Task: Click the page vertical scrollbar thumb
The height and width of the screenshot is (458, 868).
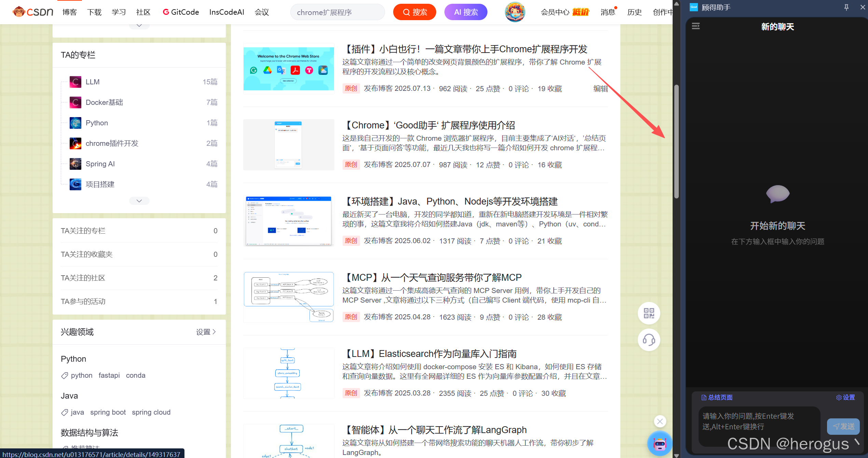Action: (676, 142)
